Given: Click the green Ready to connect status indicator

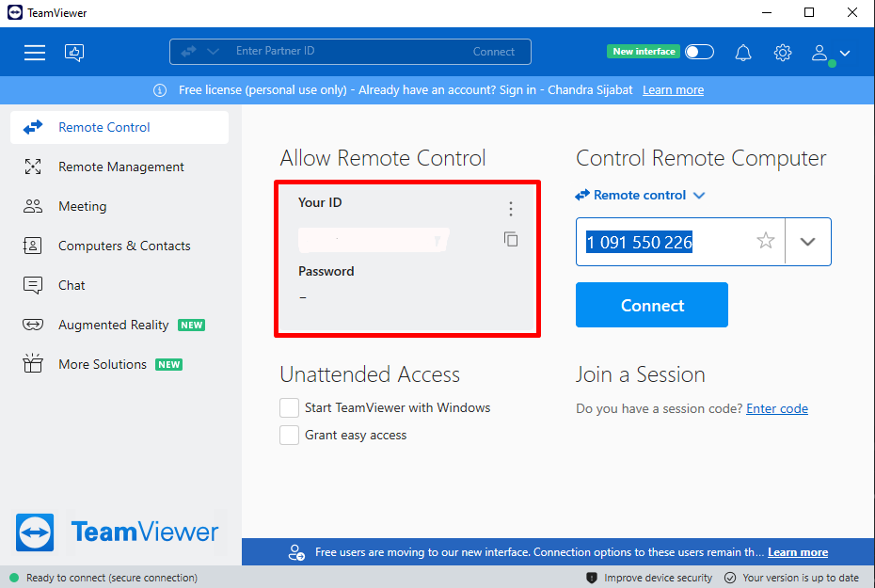Looking at the screenshot, I should point(14,578).
